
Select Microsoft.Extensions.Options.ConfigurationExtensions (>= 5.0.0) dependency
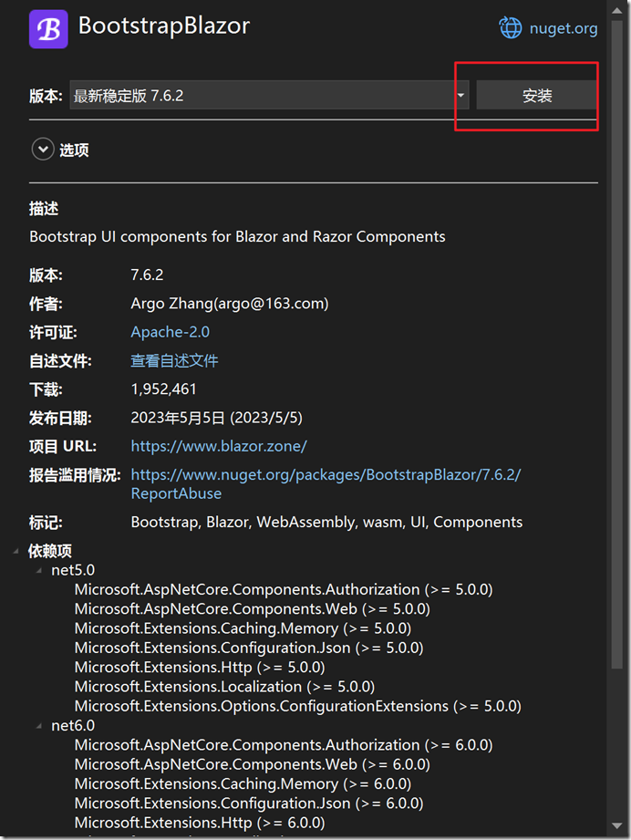pyautogui.click(x=297, y=706)
